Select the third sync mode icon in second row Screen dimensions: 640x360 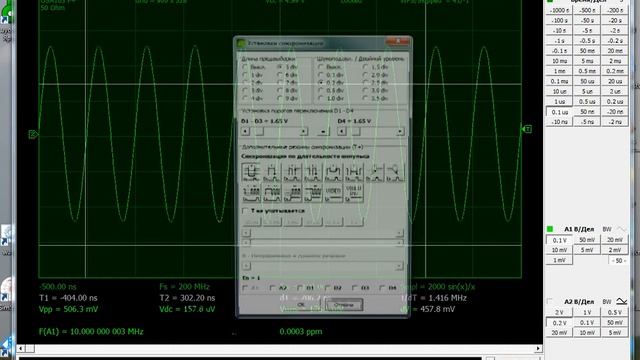[292, 193]
